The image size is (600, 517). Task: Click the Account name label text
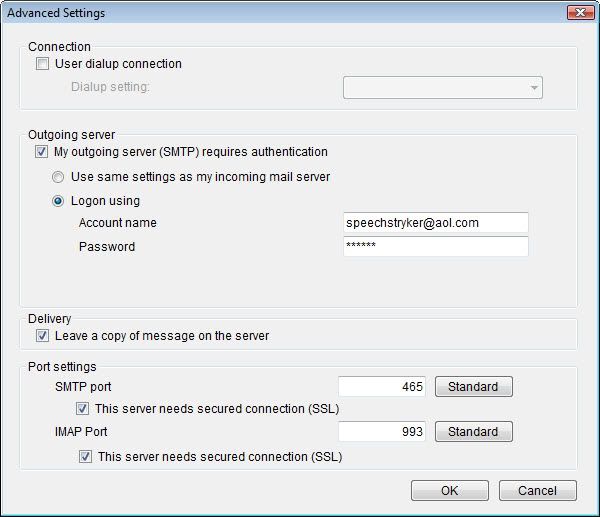click(117, 223)
